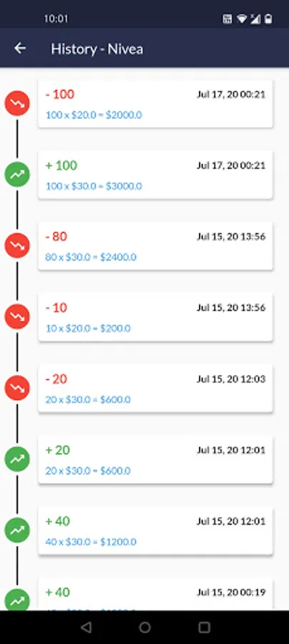
Task: Open the -100 history card
Action: [x=155, y=104]
